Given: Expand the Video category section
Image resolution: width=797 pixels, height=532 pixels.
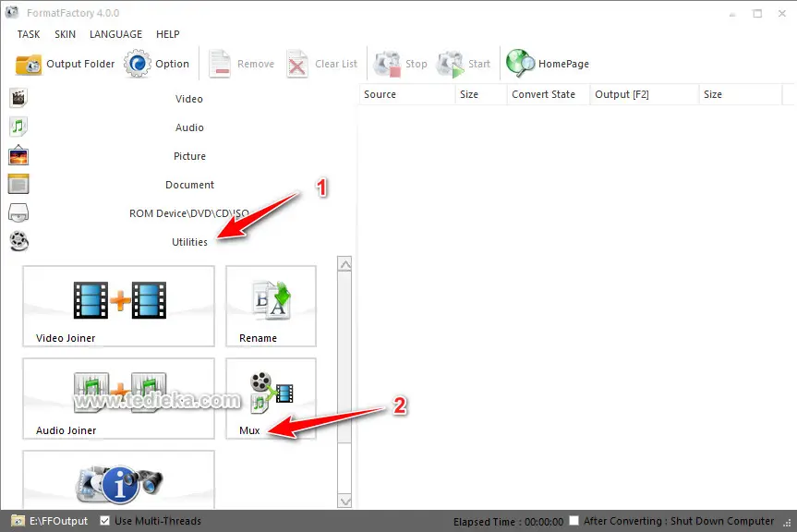Looking at the screenshot, I should tap(189, 99).
